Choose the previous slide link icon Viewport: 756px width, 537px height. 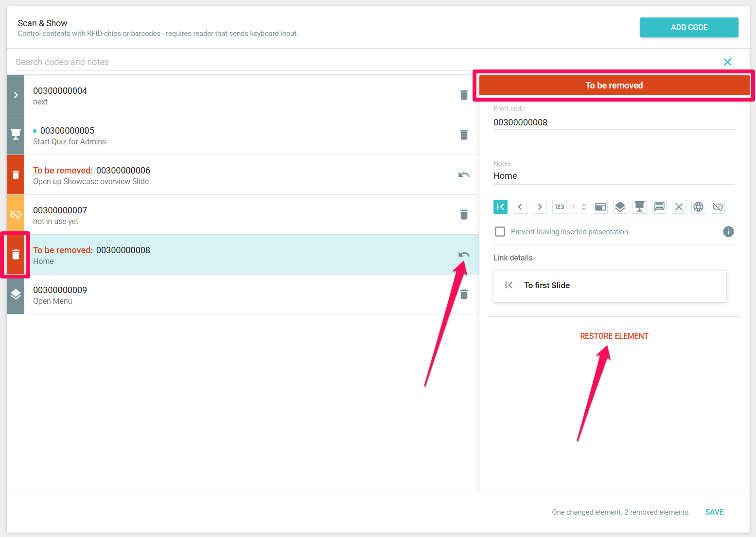pyautogui.click(x=520, y=207)
